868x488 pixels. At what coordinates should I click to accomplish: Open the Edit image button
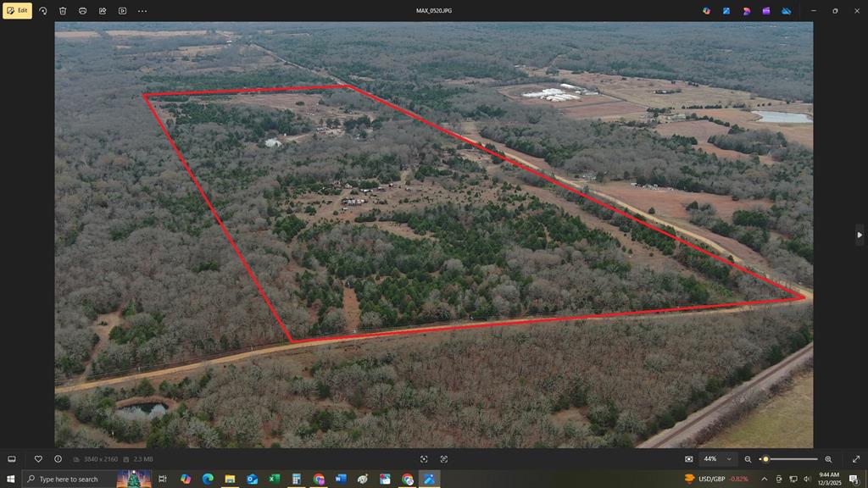point(17,10)
